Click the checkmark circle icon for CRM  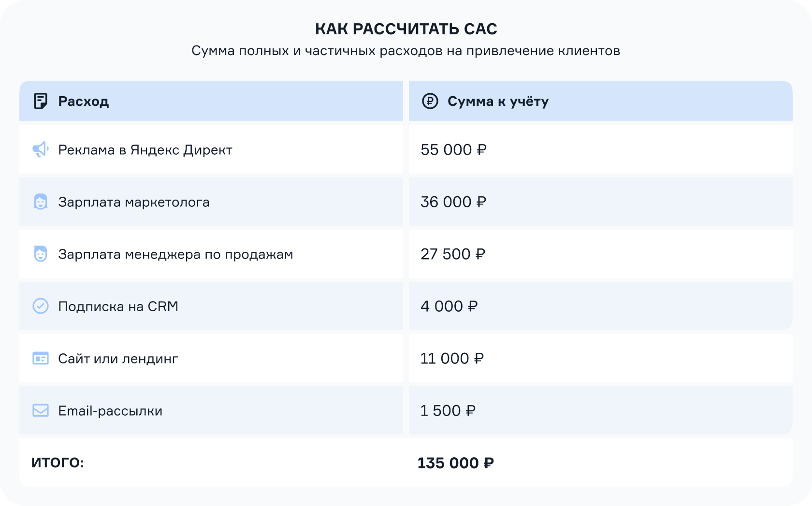click(41, 306)
